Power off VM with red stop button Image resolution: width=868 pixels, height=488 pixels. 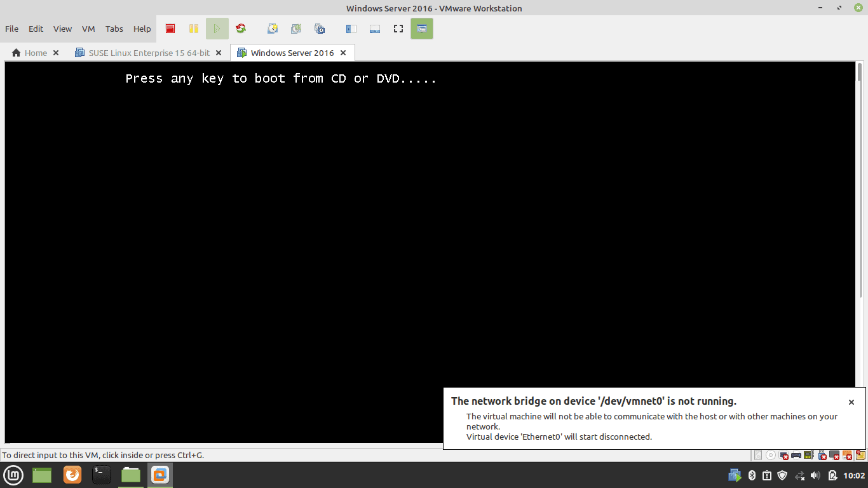pos(170,29)
